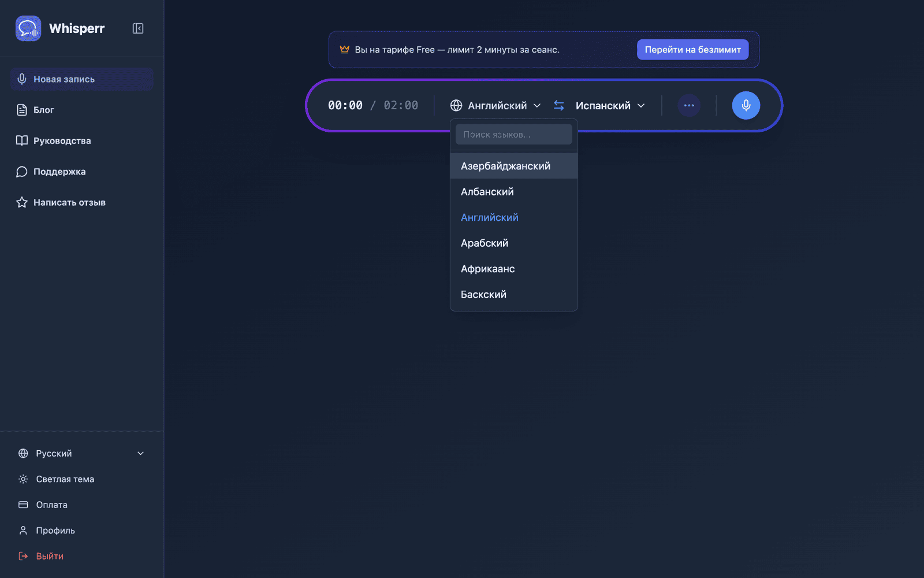Switch to Светлая тема
924x578 pixels.
pos(81,479)
